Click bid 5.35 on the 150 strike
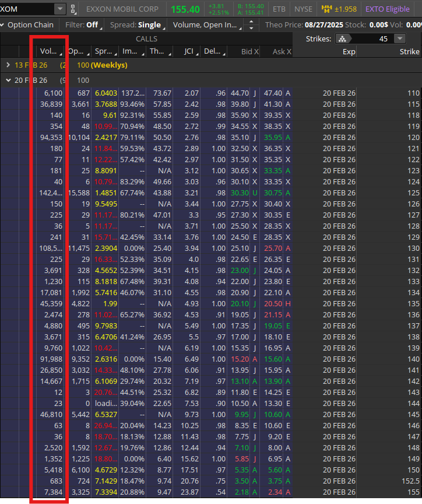Viewport: 422px width, 504px height. tap(241, 470)
